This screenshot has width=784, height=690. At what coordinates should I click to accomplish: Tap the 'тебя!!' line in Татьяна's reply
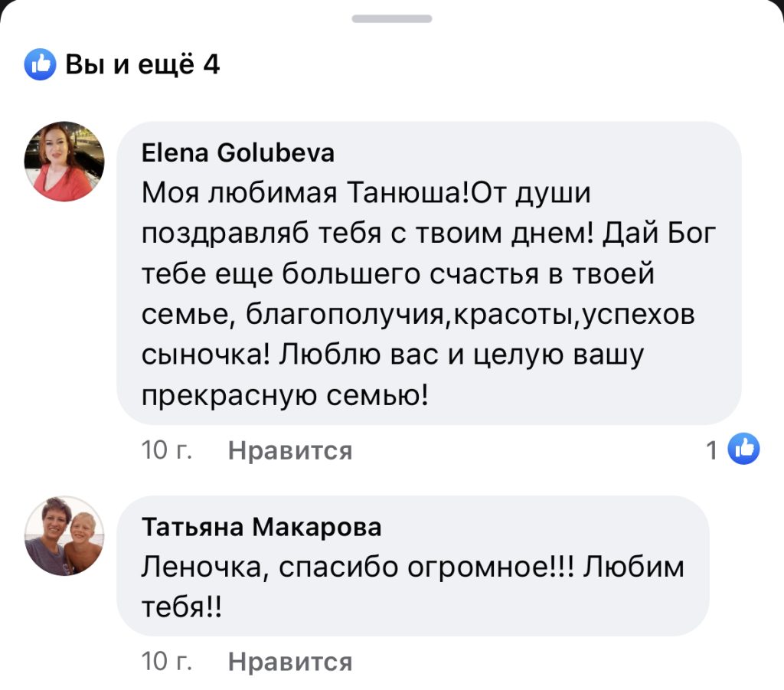click(x=181, y=609)
